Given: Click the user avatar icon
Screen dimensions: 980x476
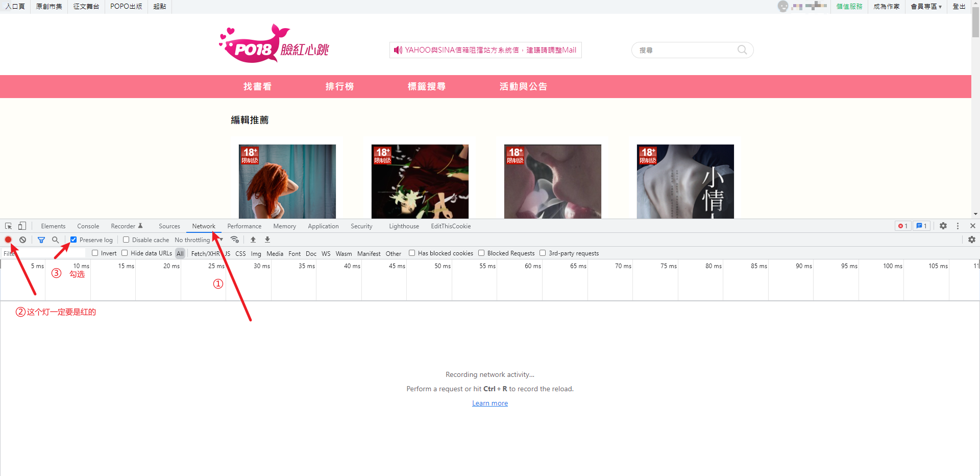Looking at the screenshot, I should pos(782,6).
